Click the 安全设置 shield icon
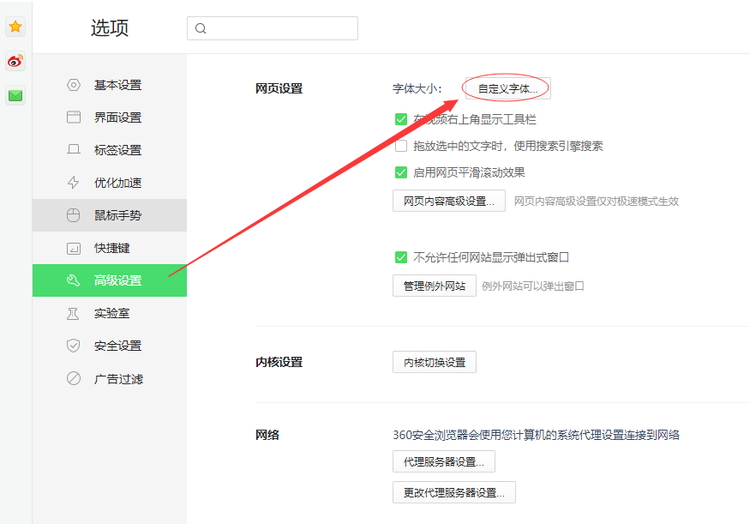The image size is (750, 524). click(x=73, y=346)
